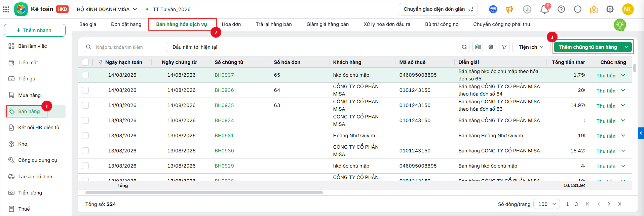The width and height of the screenshot is (644, 216).
Task: Click the green lightbulb tips icon
Action: tap(620, 25)
